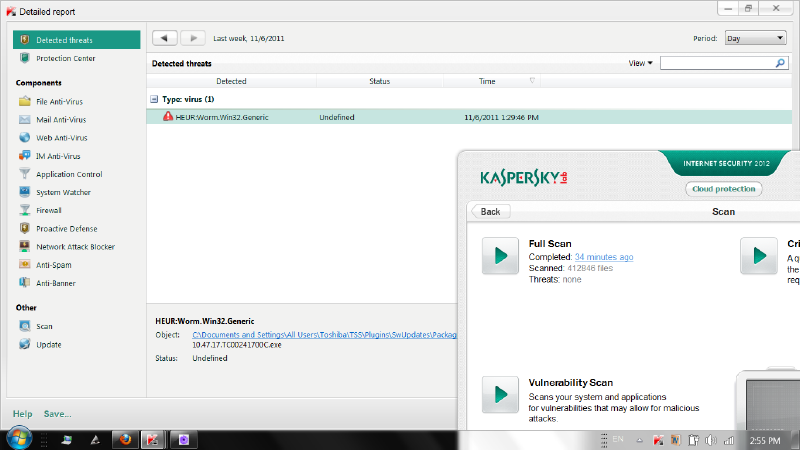Viewport: 800px width, 450px height.
Task: Click the taskbar clock showing 2:55 PM
Action: [765, 440]
